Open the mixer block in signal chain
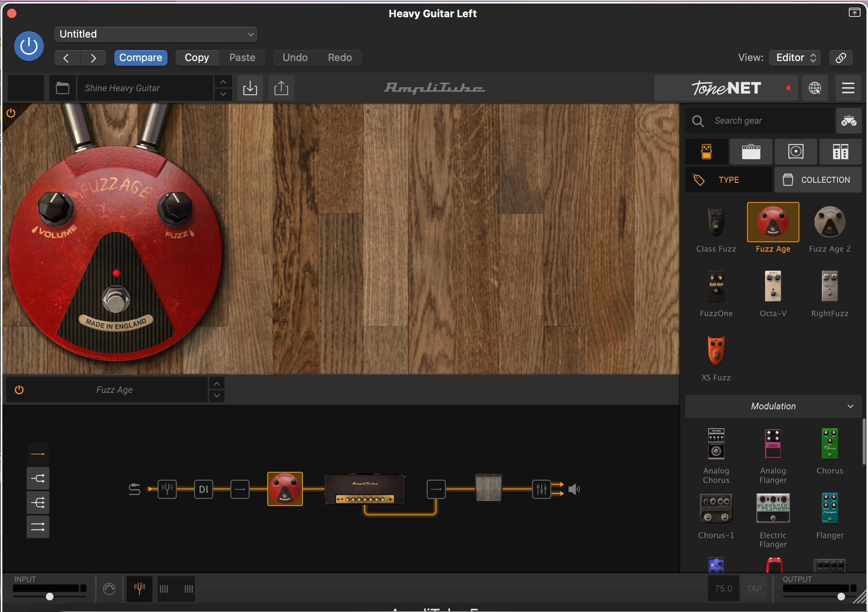The height and width of the screenshot is (612, 868). point(542,489)
